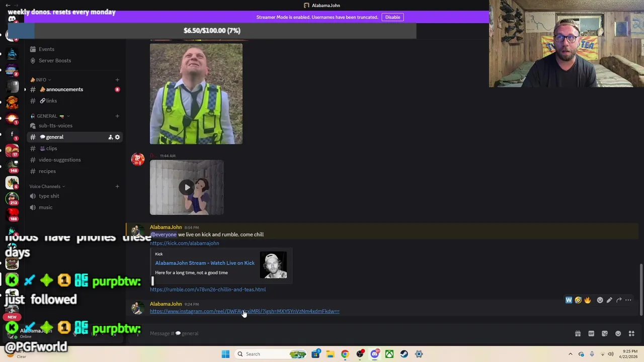Open server with 17 notification badge
Screen dimensions: 644x362
tap(12, 150)
